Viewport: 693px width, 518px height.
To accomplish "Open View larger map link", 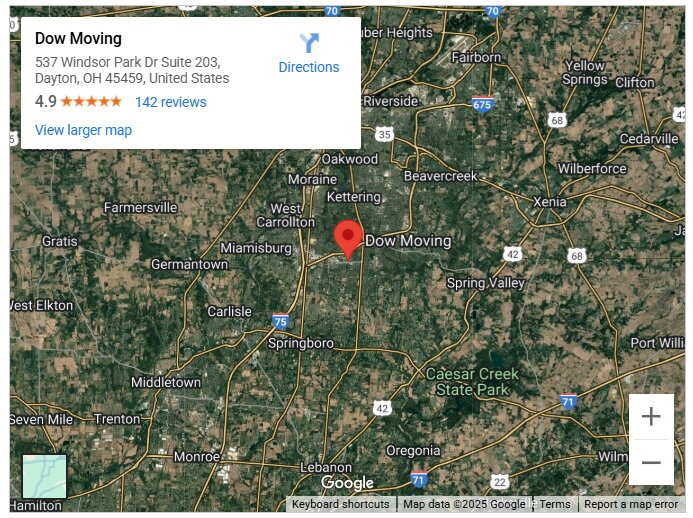I will pyautogui.click(x=84, y=130).
